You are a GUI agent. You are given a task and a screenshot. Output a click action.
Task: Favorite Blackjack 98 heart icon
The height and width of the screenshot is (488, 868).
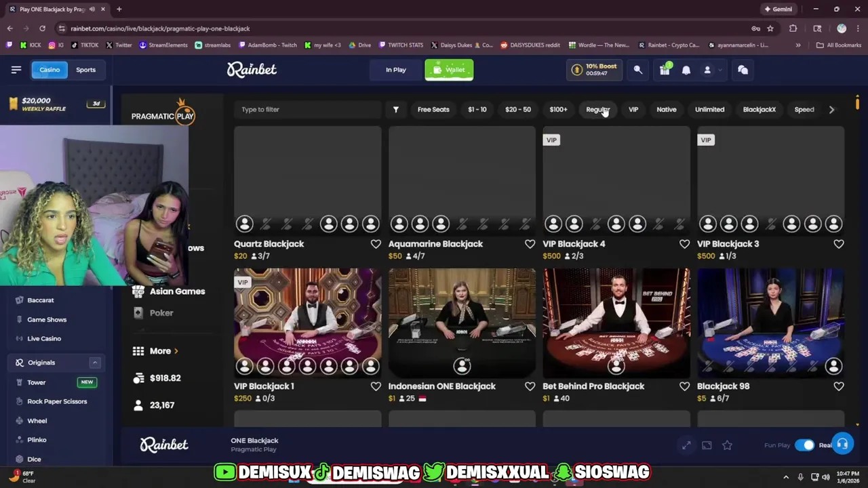point(839,386)
